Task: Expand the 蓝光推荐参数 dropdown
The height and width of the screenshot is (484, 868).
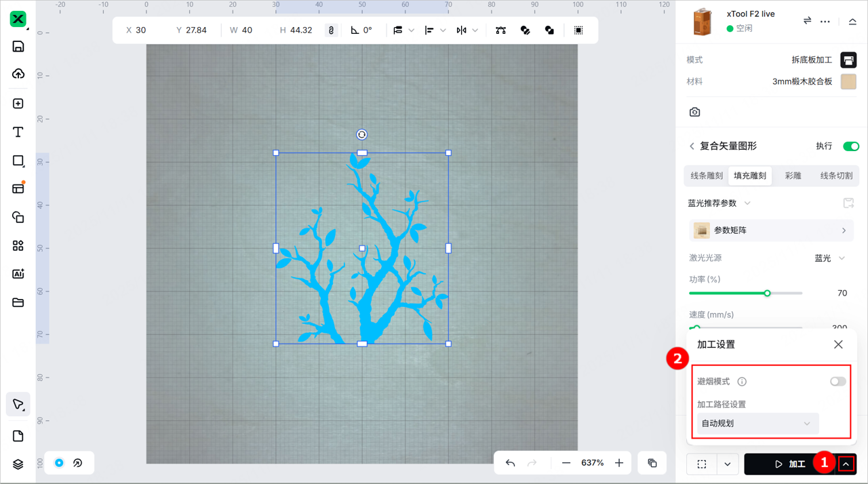Action: [x=719, y=203]
